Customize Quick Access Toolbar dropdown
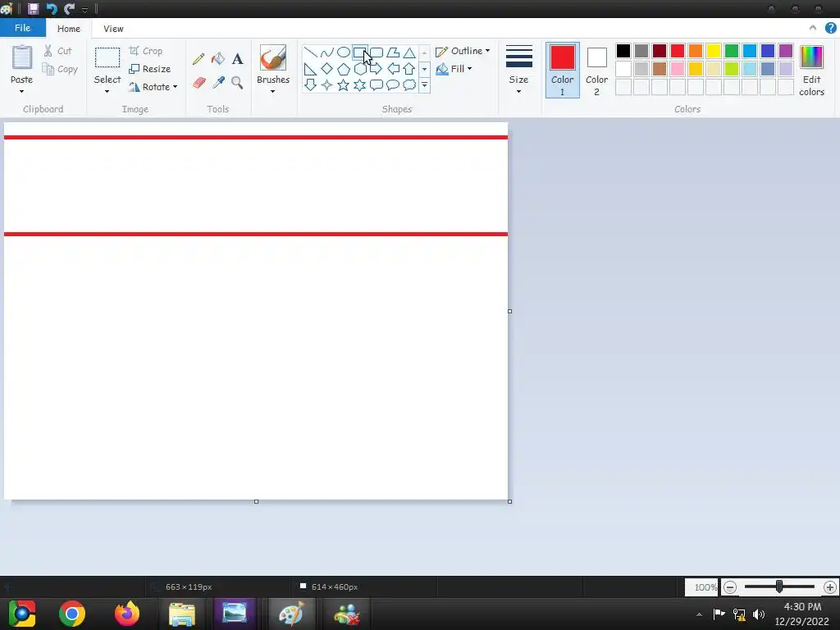 click(84, 10)
